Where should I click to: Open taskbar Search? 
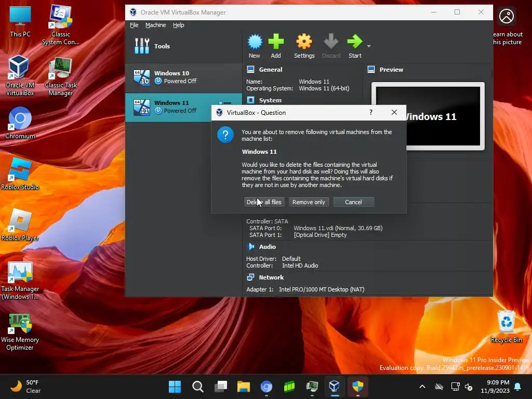point(197,387)
